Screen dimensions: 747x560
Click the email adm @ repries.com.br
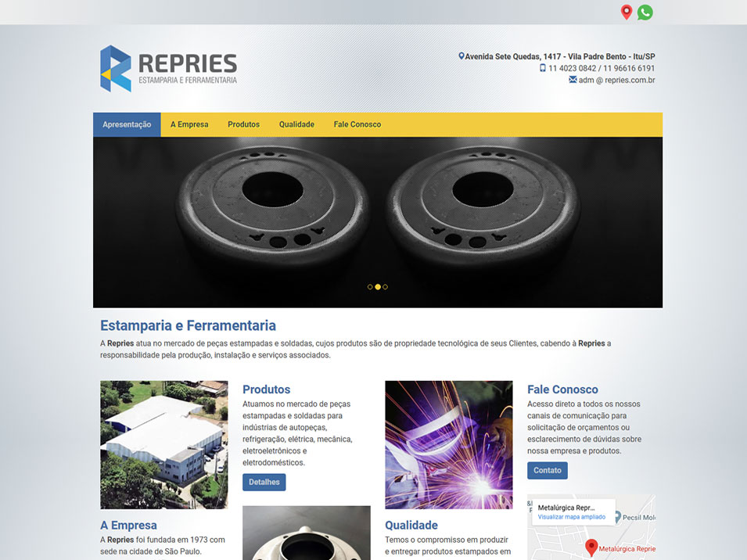(x=616, y=80)
